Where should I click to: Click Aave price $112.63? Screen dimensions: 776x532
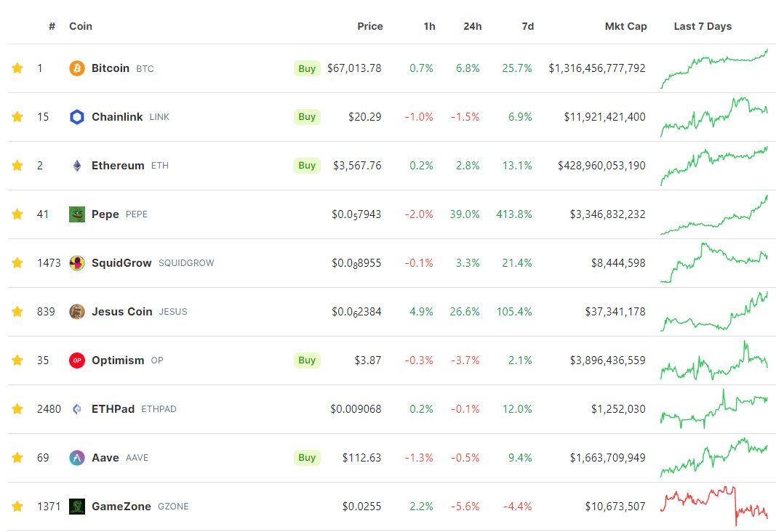point(361,458)
